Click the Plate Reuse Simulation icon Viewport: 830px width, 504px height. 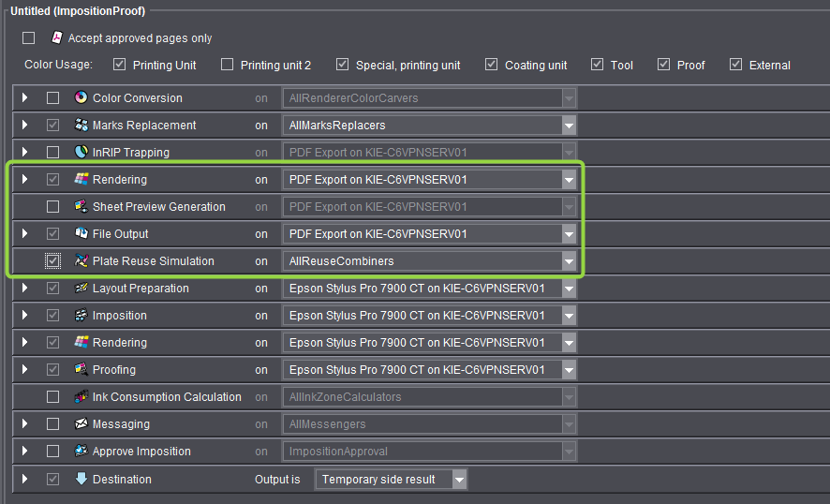(x=81, y=261)
